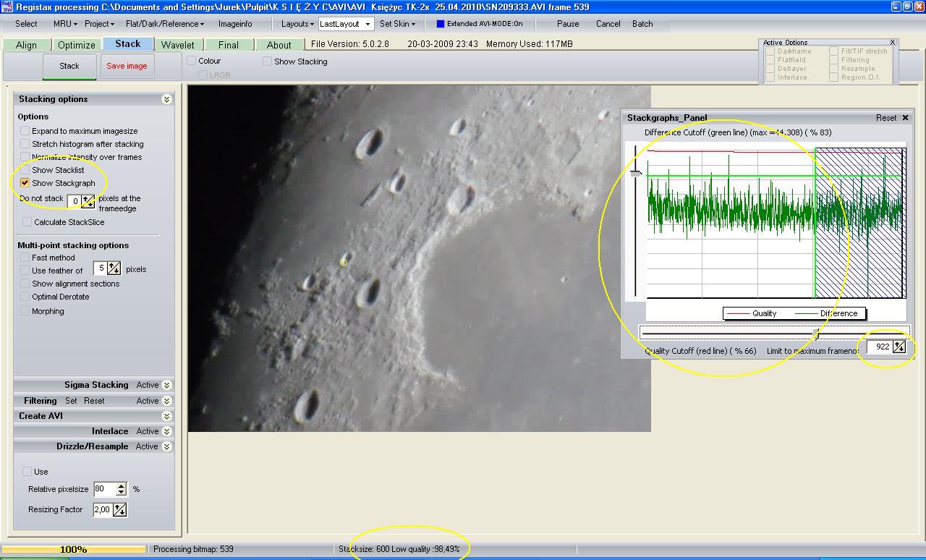Enable Fast method checkbox
The width and height of the screenshot is (926, 560).
[25, 258]
